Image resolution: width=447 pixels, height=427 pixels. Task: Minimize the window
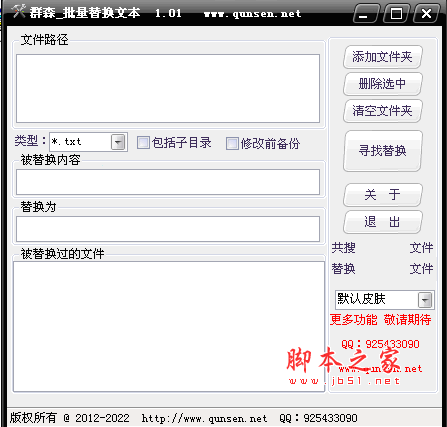tap(366, 14)
